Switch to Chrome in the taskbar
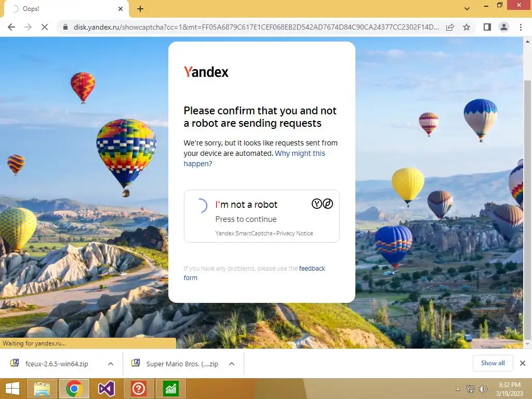Viewport: 532px width, 399px height. pos(74,389)
